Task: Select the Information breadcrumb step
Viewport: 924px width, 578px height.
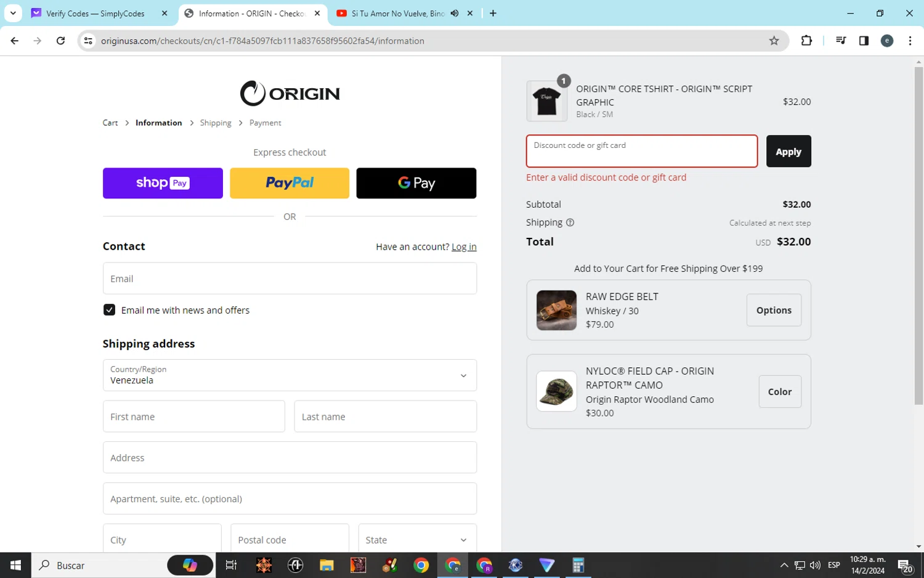Action: tap(159, 123)
